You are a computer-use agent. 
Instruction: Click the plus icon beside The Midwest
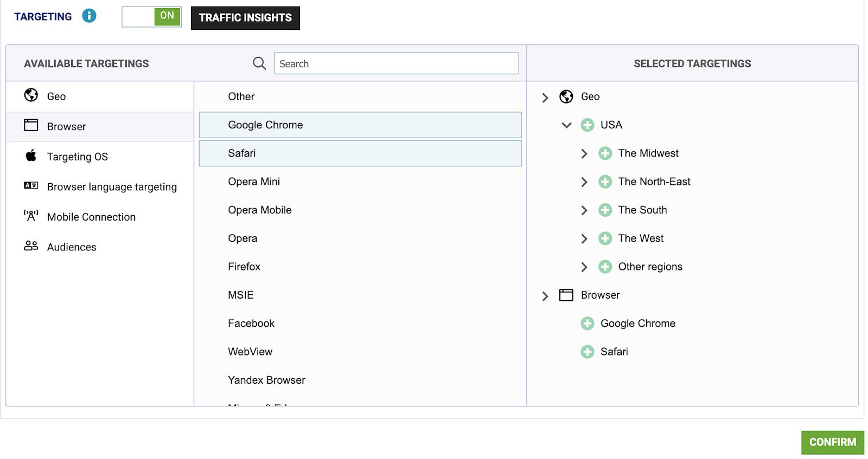point(605,153)
